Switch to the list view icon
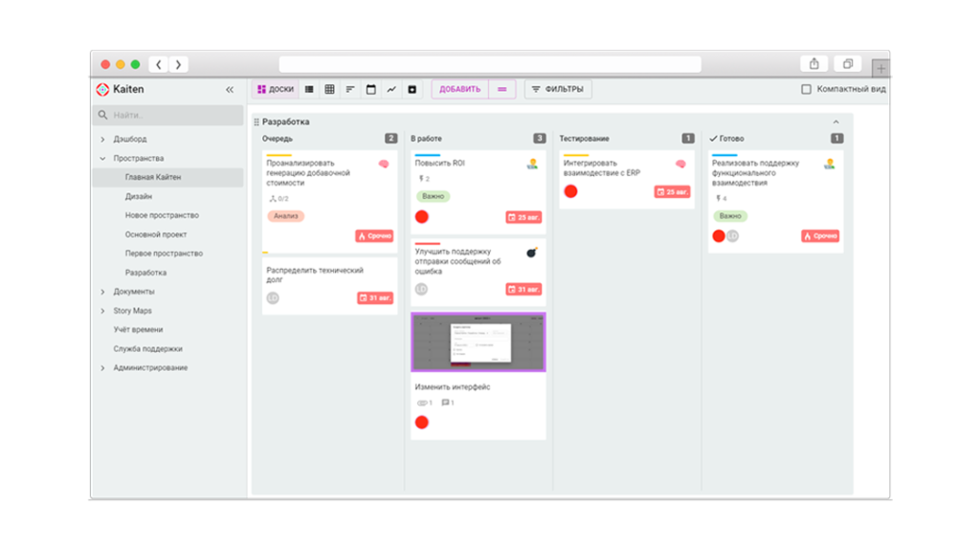Screen dimensions: 980x551 (x=309, y=90)
